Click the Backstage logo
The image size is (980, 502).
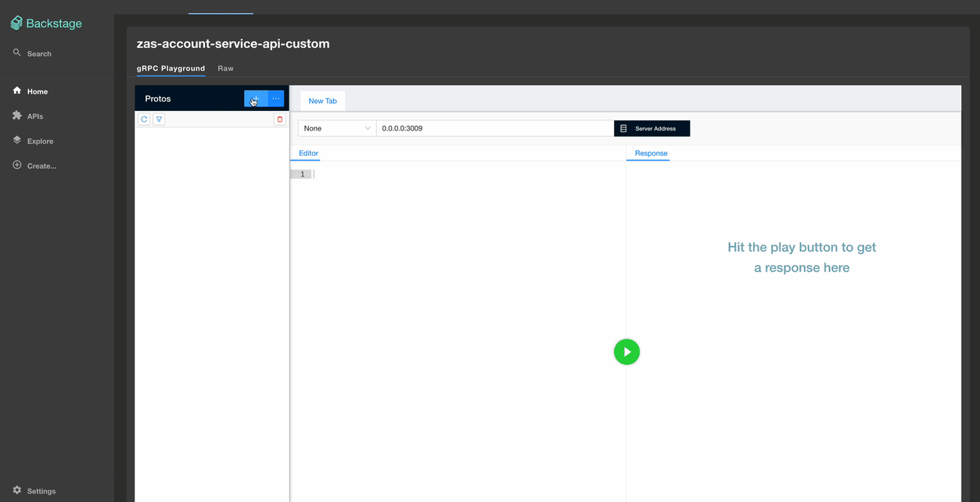pos(46,23)
